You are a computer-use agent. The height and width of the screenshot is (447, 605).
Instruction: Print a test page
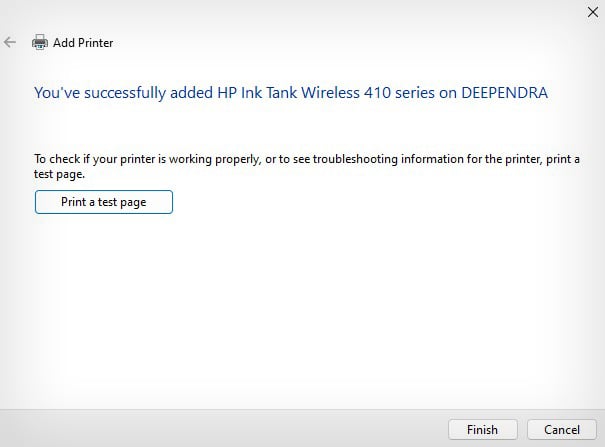(104, 202)
